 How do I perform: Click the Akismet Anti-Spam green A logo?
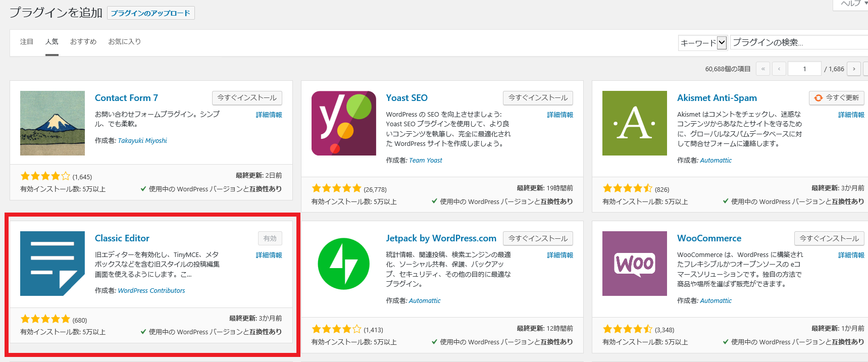(x=635, y=123)
